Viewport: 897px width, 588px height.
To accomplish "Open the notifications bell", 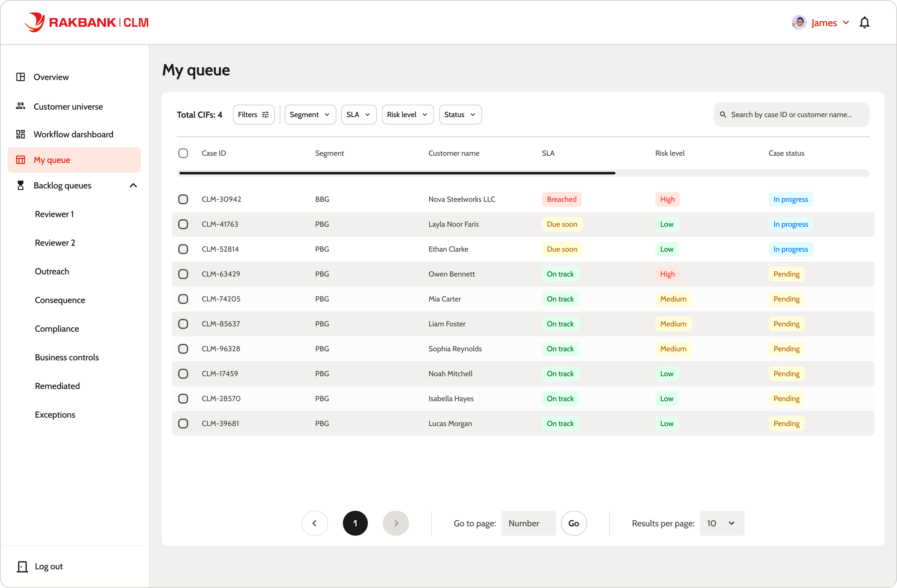I will tap(864, 23).
